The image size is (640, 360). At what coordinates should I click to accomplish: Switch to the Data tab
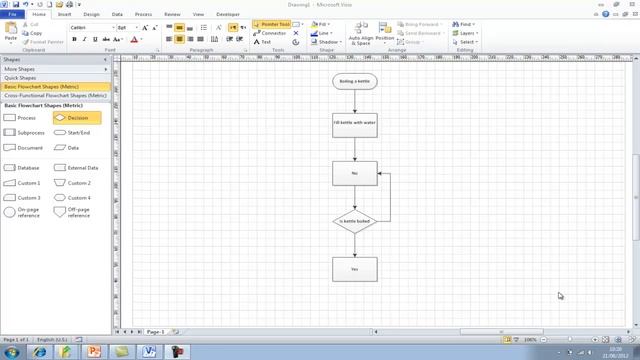[117, 14]
